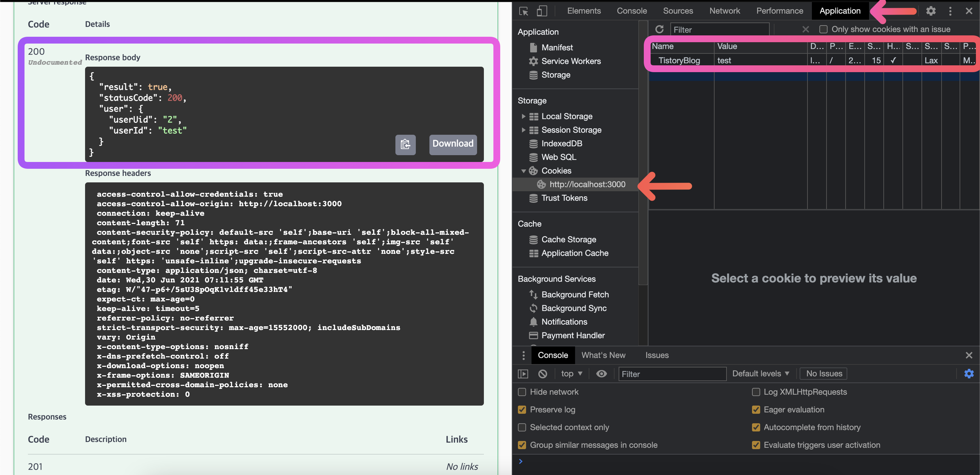Switch to the Network tab

(724, 11)
